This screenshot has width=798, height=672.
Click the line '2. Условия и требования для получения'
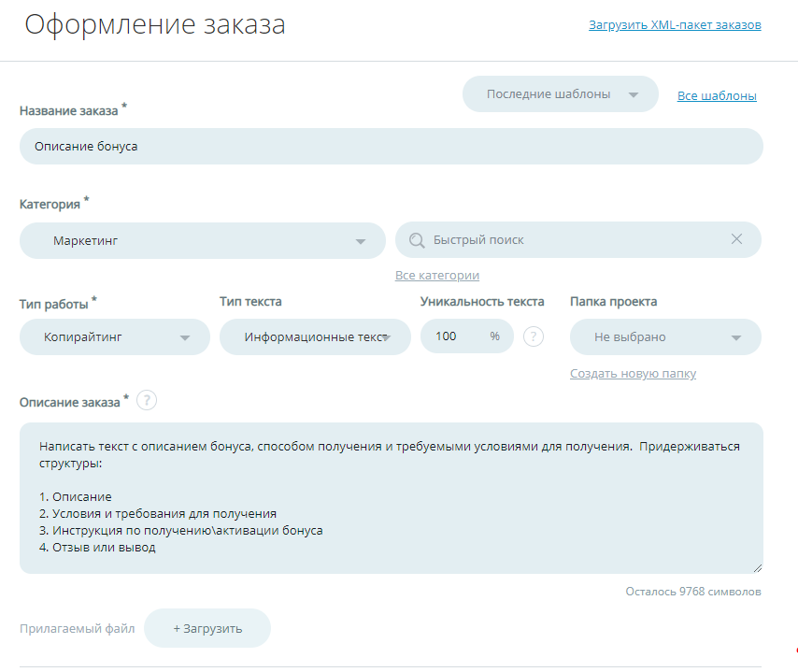[158, 514]
